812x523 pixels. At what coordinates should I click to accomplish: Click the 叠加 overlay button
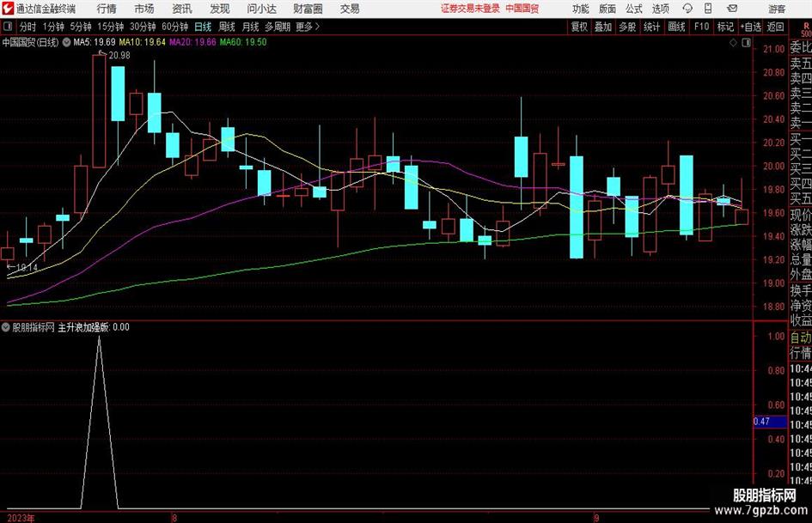603,27
